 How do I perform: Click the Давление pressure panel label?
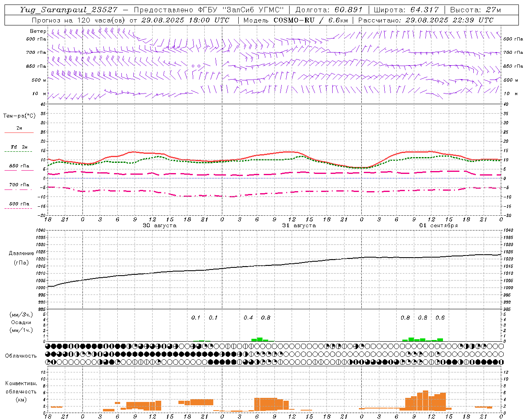pyautogui.click(x=21, y=253)
